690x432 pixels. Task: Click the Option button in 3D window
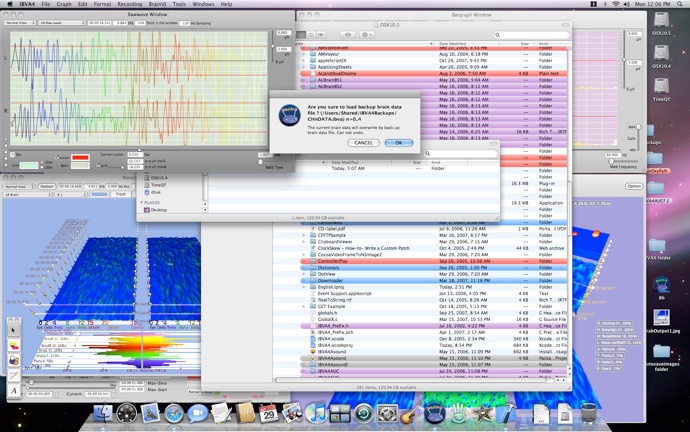tap(47, 187)
